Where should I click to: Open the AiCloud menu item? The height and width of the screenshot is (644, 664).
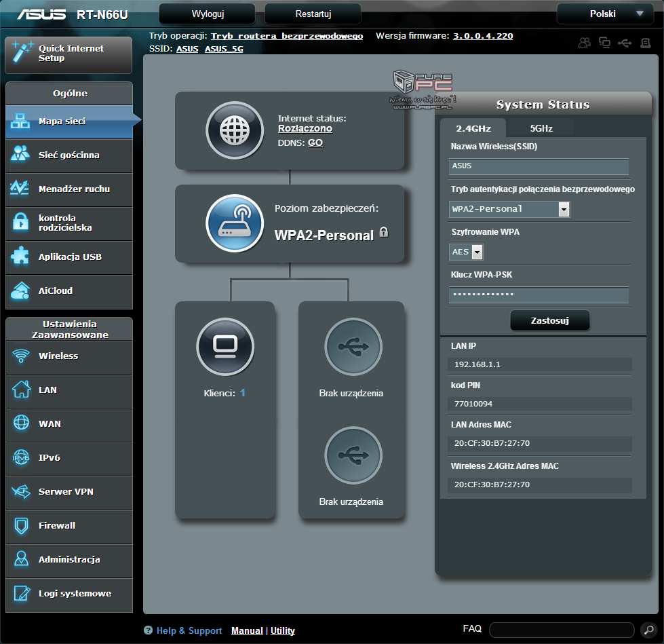point(69,291)
